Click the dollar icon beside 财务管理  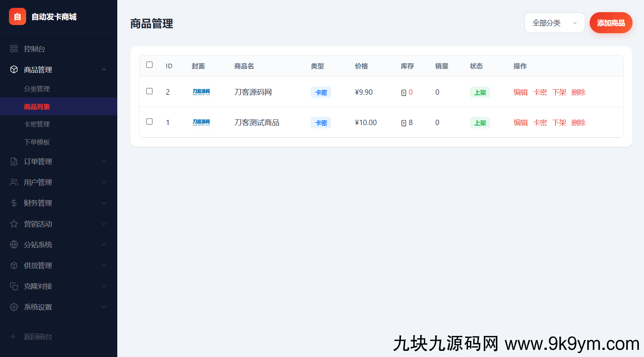(x=14, y=203)
